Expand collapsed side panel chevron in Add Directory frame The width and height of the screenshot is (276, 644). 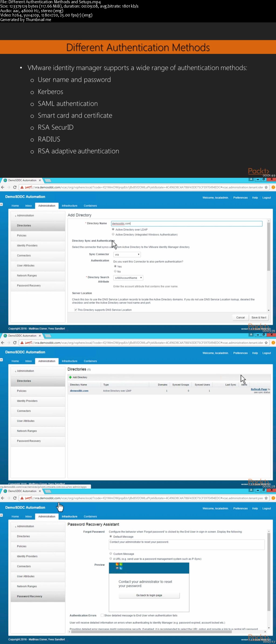click(x=1, y=204)
